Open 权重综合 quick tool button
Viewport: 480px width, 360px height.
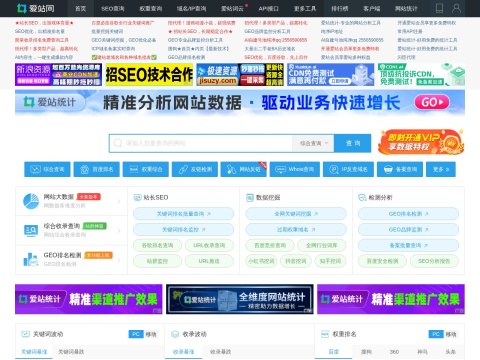146,169
